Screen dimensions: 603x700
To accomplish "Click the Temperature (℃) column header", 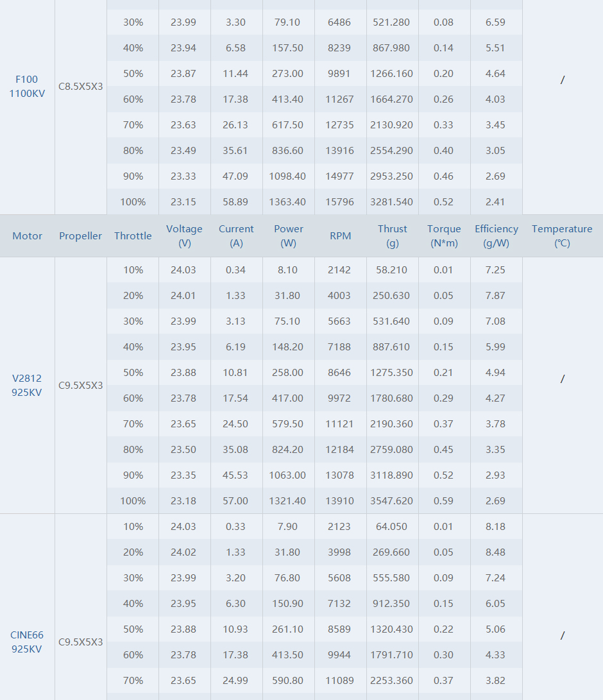I will coord(562,236).
